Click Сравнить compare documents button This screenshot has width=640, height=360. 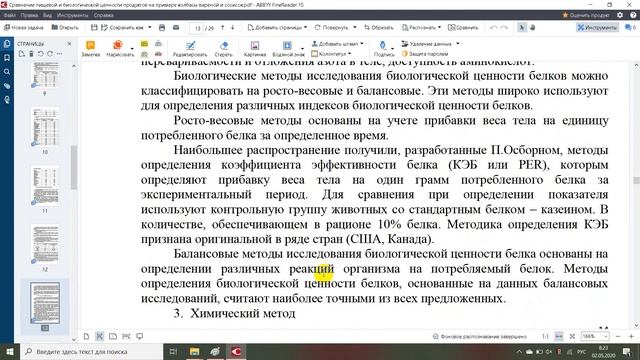463,27
